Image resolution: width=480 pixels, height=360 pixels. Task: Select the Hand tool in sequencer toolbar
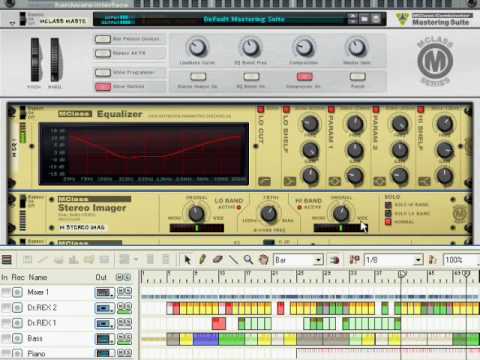264,259
